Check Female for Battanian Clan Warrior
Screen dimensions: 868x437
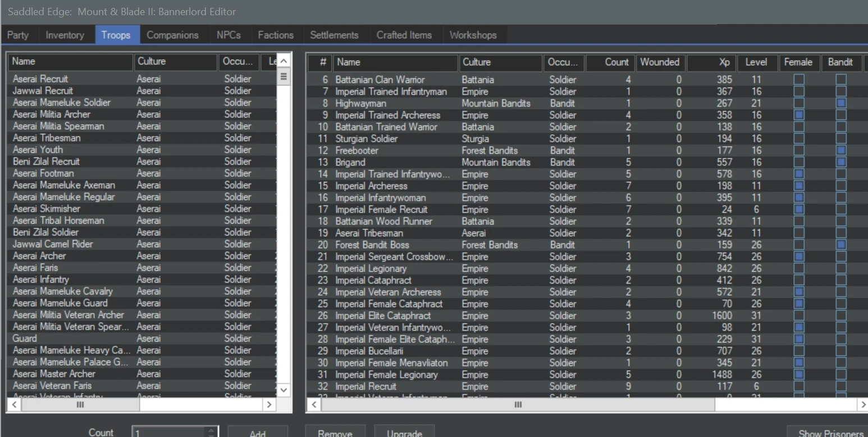point(799,80)
